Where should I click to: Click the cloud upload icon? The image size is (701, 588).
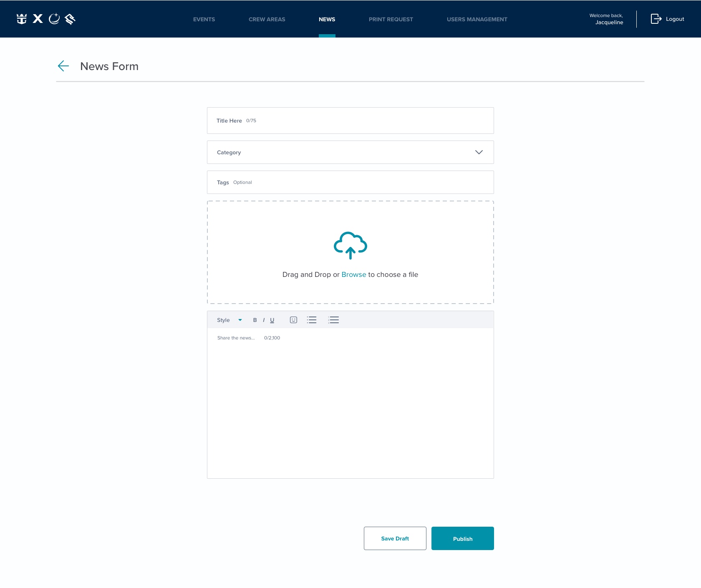click(x=350, y=245)
